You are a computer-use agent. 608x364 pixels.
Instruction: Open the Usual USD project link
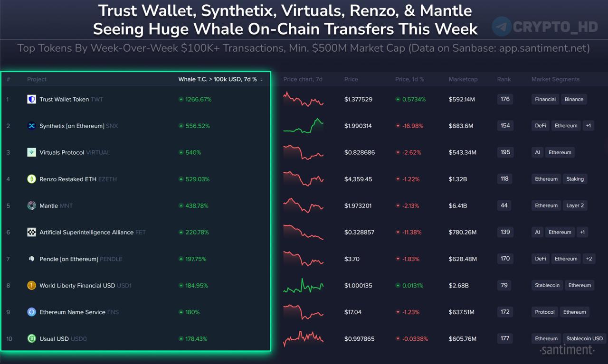click(x=54, y=338)
